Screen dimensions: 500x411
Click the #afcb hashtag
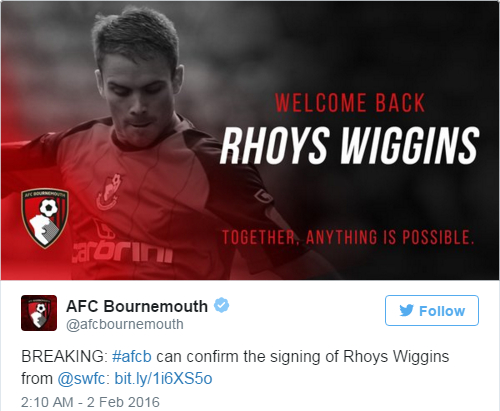(132, 356)
